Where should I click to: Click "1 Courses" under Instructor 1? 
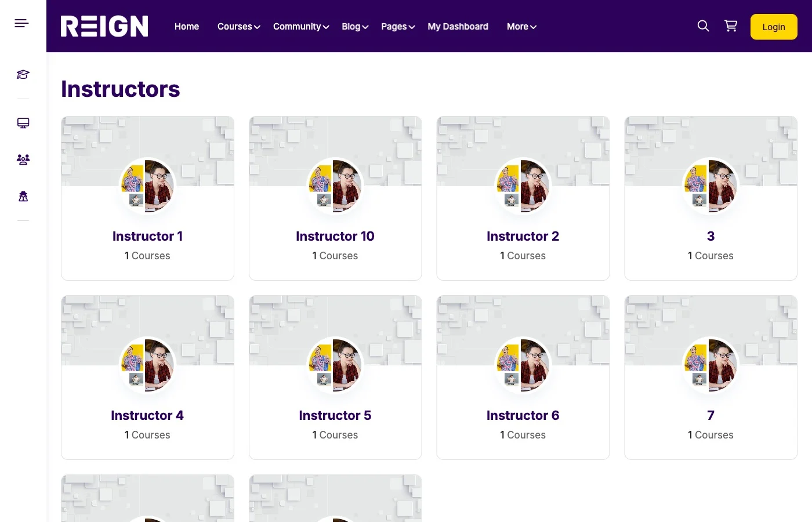[147, 256]
